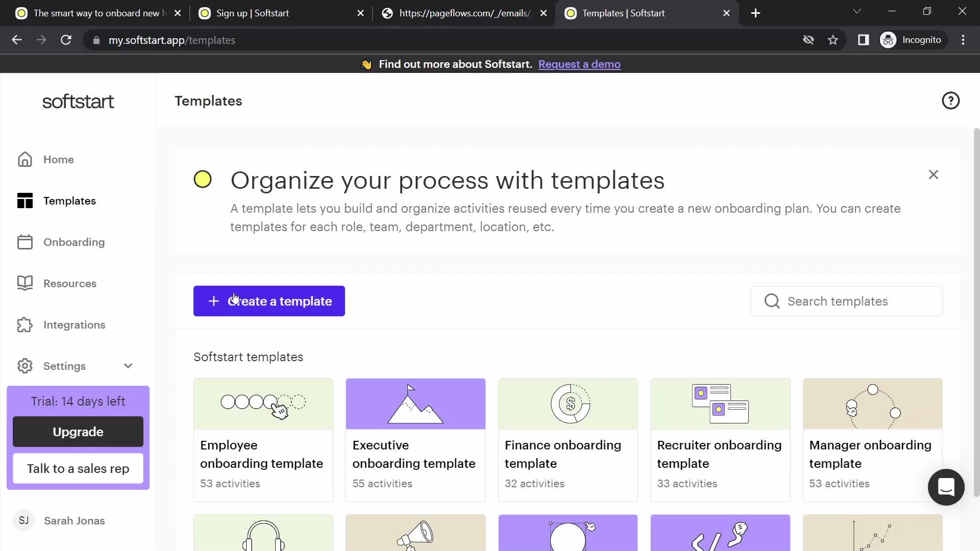Click the page vertical scrollbar
The width and height of the screenshot is (980, 551).
click(x=976, y=312)
